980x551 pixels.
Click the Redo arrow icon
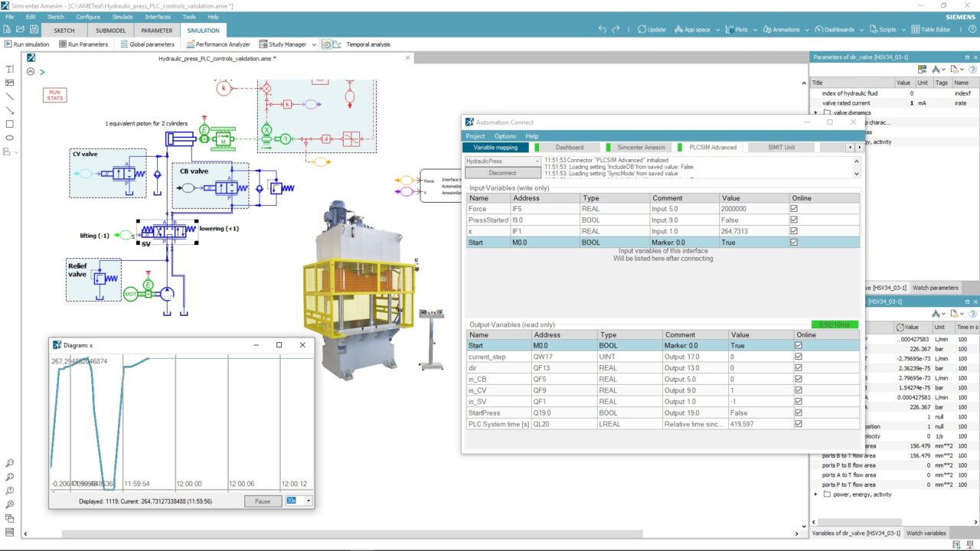coord(616,30)
